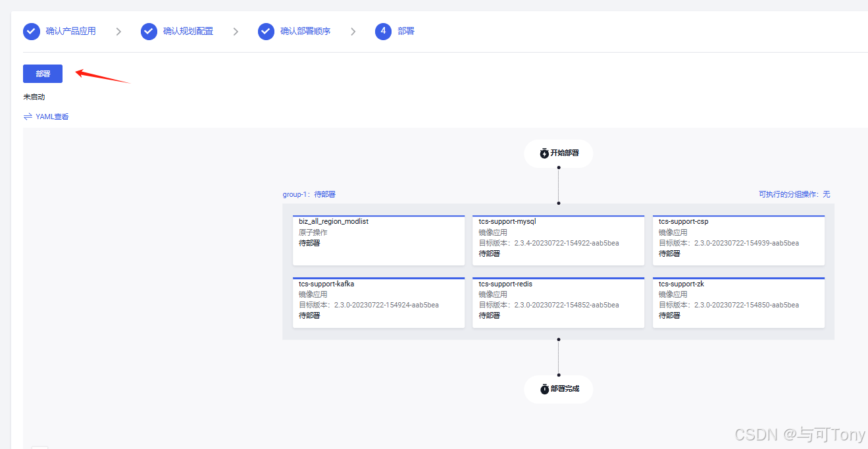The height and width of the screenshot is (449, 868).
Task: Select the biz_all_region_modlist card
Action: 378,239
